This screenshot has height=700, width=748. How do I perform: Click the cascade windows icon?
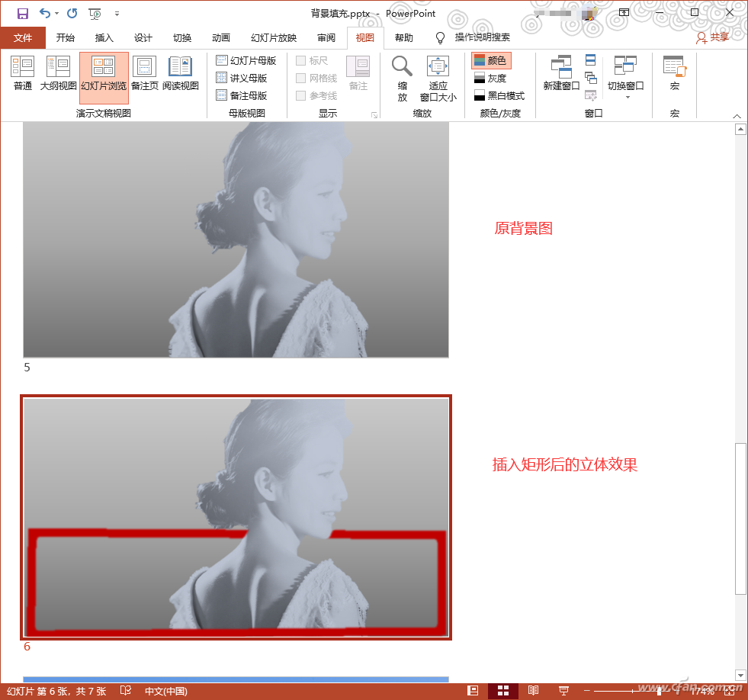coord(591,78)
